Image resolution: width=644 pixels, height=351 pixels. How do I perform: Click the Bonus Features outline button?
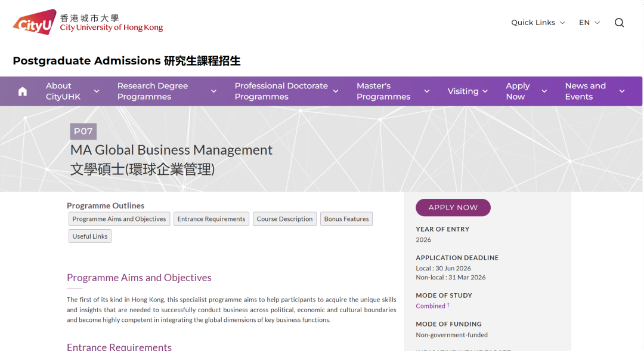coord(346,218)
